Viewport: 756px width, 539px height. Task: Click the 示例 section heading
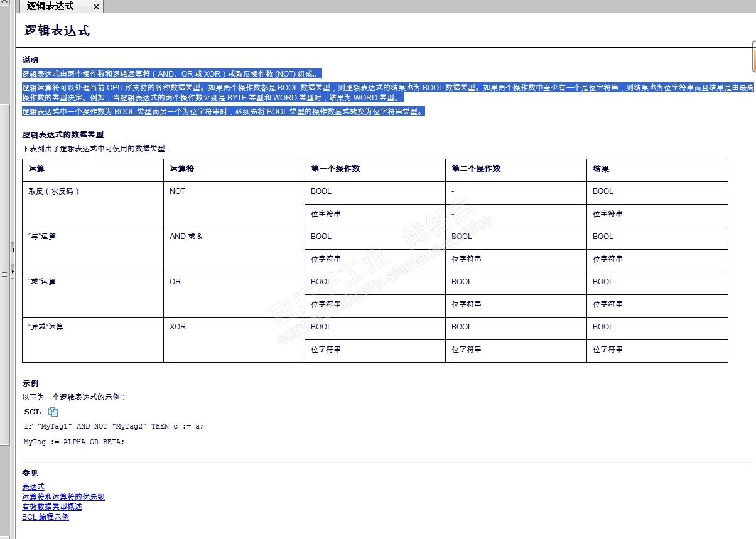30,383
